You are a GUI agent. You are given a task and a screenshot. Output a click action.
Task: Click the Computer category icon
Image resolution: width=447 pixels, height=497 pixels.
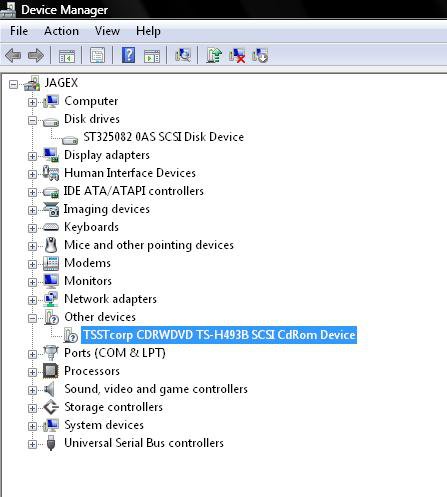pyautogui.click(x=51, y=101)
